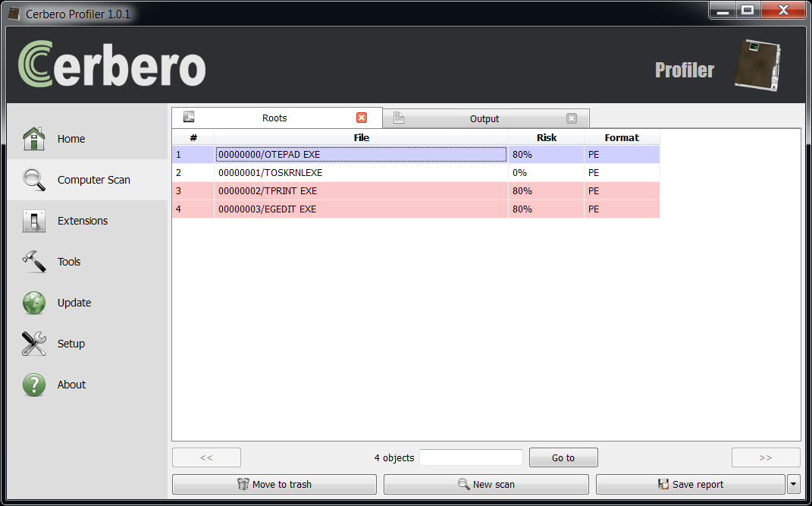This screenshot has height=506, width=812.
Task: Click the Extensions switch icon
Action: [34, 221]
